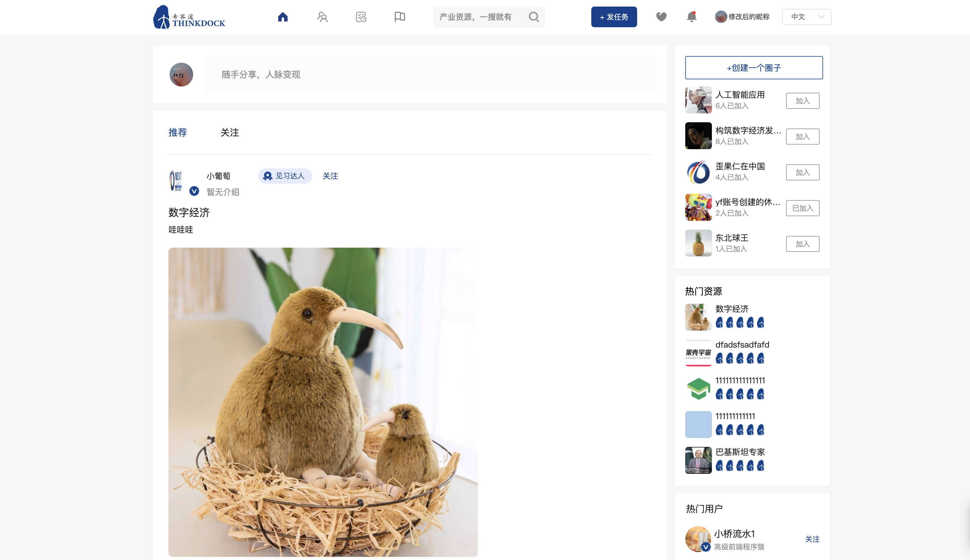Screen dimensions: 970x560
Task: Expand the 中文 language dropdown
Action: click(x=806, y=17)
